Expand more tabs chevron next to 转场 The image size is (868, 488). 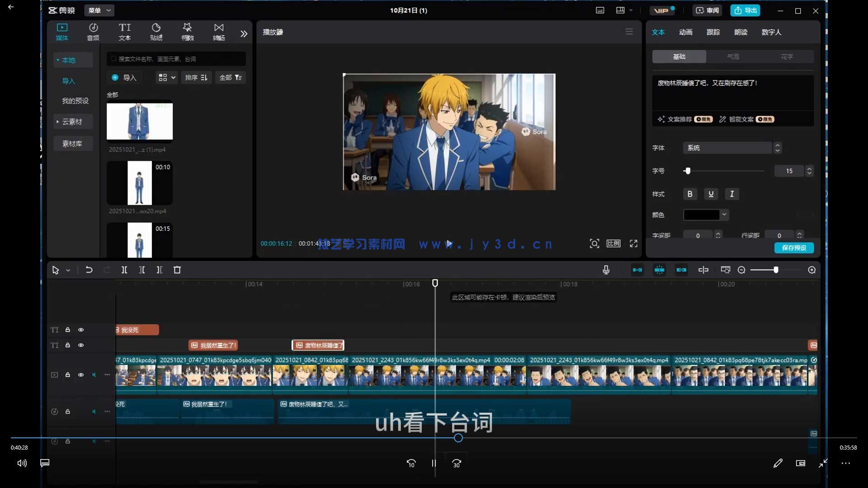(244, 33)
